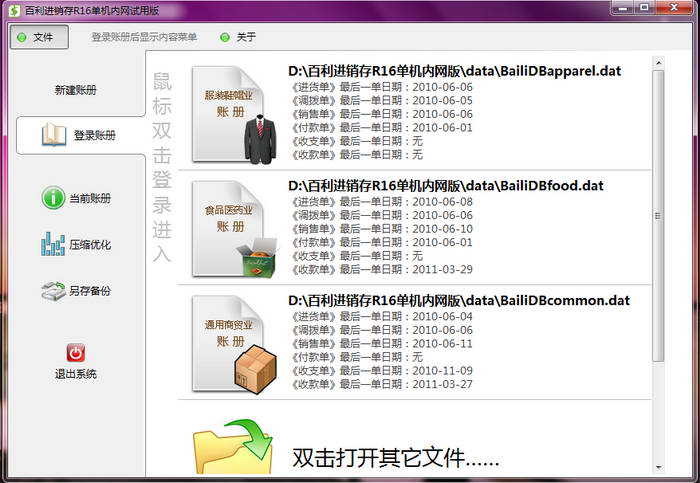Viewport: 700px width, 483px height.
Task: Select BailiDBfood.dat file path
Action: (x=446, y=186)
